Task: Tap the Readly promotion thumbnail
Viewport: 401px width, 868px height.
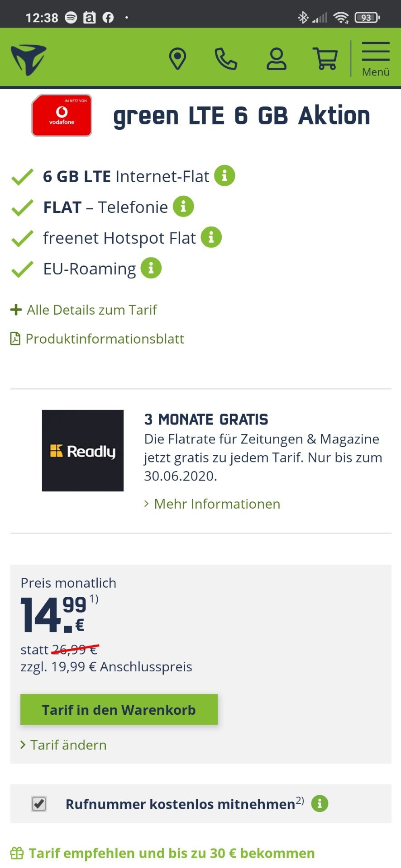Action: [83, 451]
